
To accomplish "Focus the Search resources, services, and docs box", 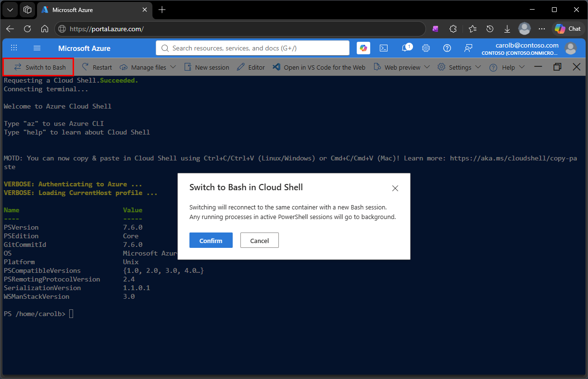I will point(252,48).
